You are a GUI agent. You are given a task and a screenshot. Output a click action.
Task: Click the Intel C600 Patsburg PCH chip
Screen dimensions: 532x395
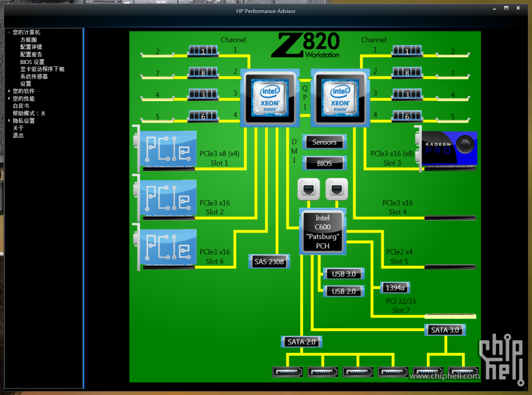(x=322, y=232)
